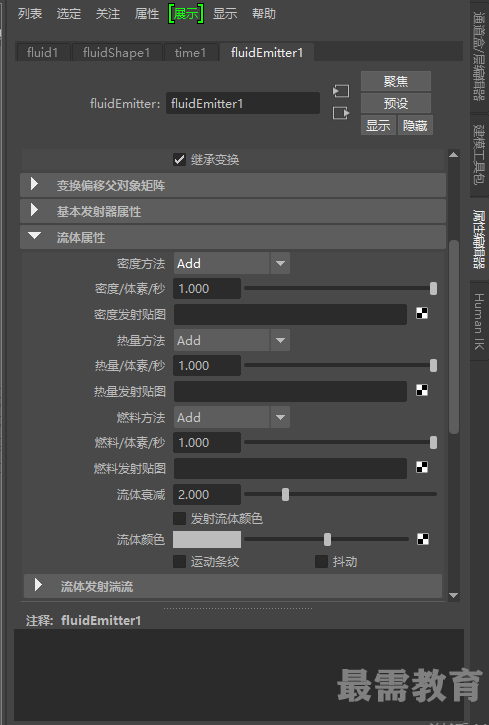Enable the 抖动 checkbox
This screenshot has width=489, height=725.
coord(321,561)
